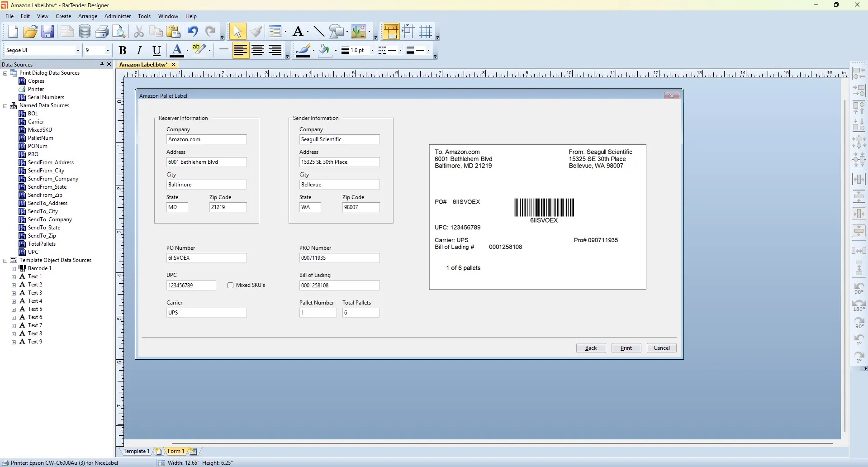The width and height of the screenshot is (868, 467).
Task: Expand the Barcode 1 tree node
Action: coord(14,268)
